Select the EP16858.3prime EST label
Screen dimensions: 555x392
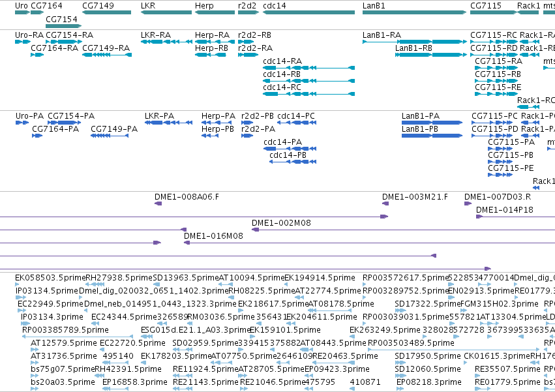tap(135, 382)
